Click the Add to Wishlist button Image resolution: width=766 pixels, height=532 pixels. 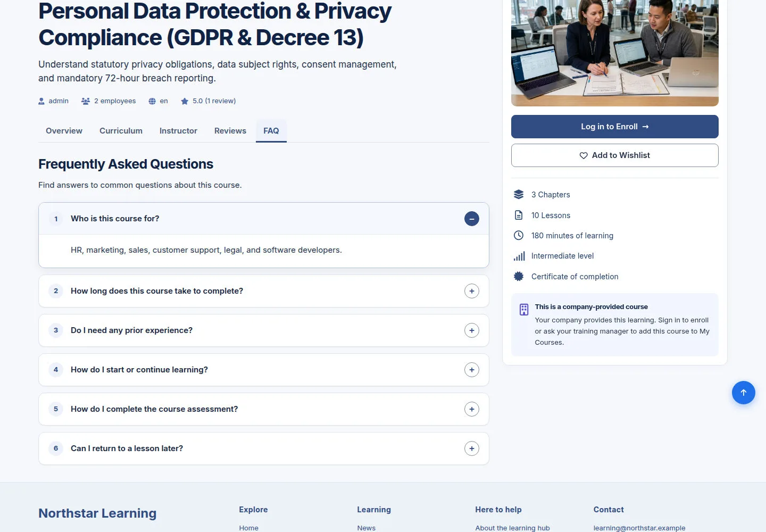(615, 155)
